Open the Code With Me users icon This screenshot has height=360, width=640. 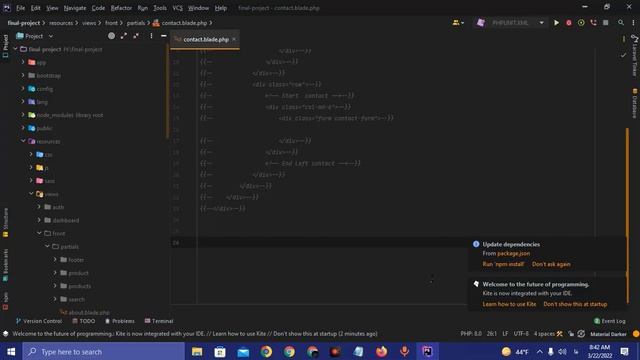458,23
